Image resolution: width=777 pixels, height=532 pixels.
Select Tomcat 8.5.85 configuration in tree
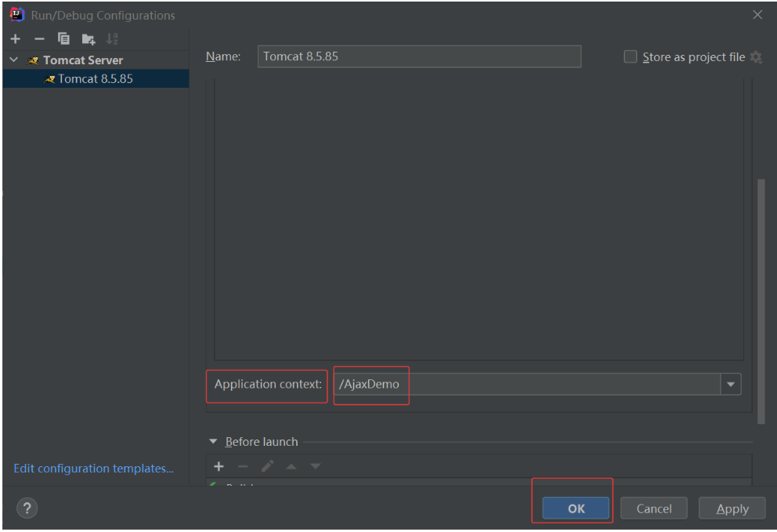coord(96,79)
